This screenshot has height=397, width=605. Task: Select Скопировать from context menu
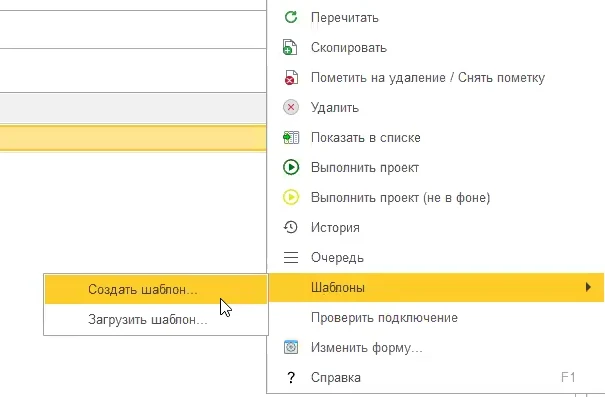[435, 48]
